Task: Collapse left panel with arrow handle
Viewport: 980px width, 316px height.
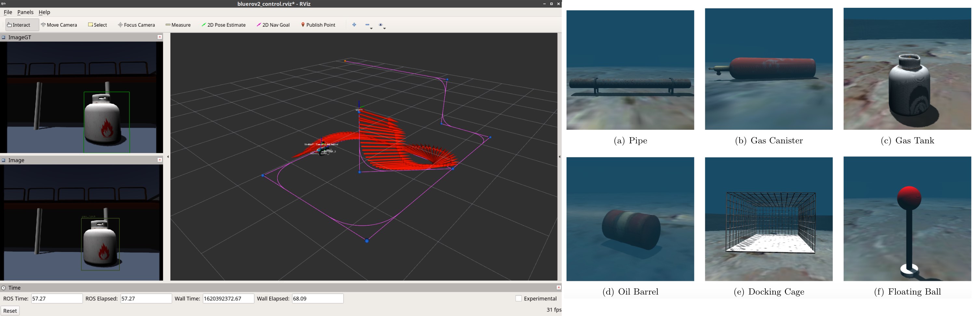Action: tap(168, 157)
